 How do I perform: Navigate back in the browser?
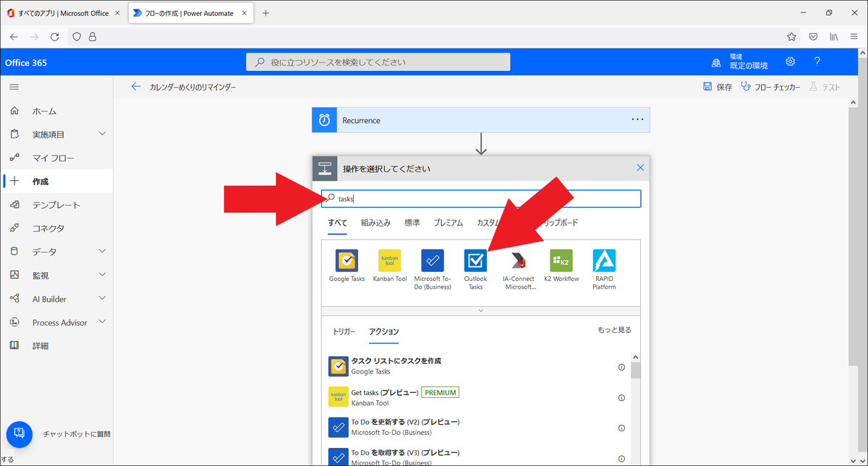pyautogui.click(x=14, y=37)
